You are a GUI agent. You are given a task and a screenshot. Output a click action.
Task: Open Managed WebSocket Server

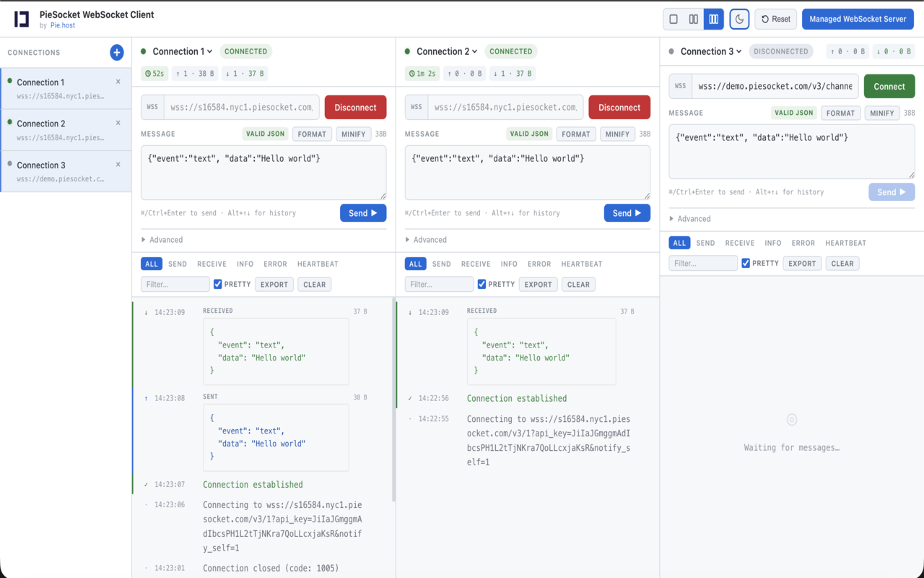858,20
